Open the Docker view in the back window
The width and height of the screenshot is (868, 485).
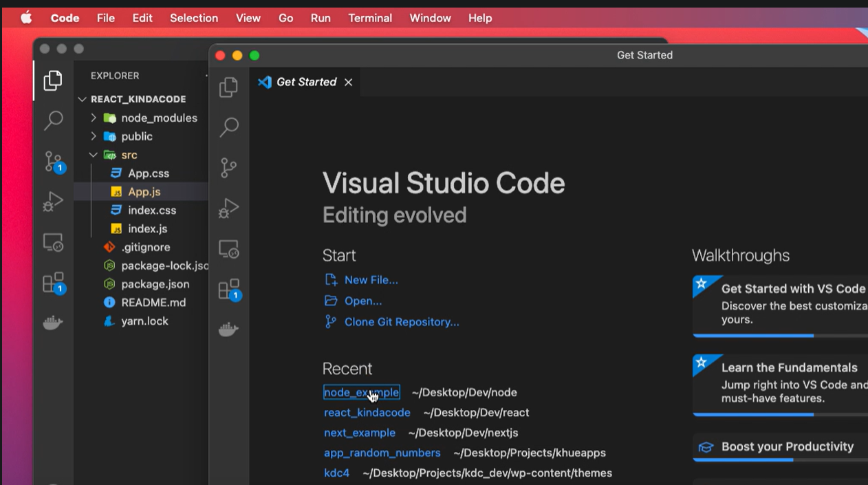(53, 323)
